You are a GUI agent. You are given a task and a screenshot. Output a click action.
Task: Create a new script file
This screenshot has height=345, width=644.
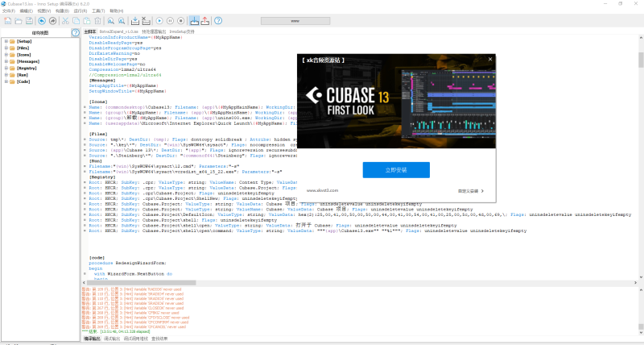point(8,21)
